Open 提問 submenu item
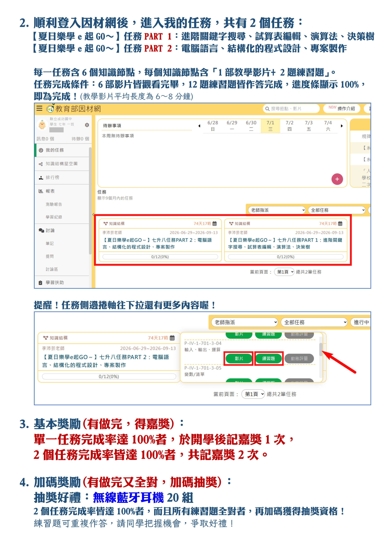 (50, 256)
